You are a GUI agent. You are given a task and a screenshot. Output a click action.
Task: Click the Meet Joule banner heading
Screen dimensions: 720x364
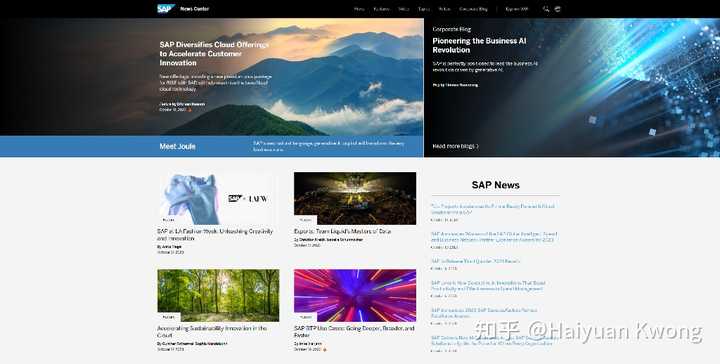click(x=177, y=146)
